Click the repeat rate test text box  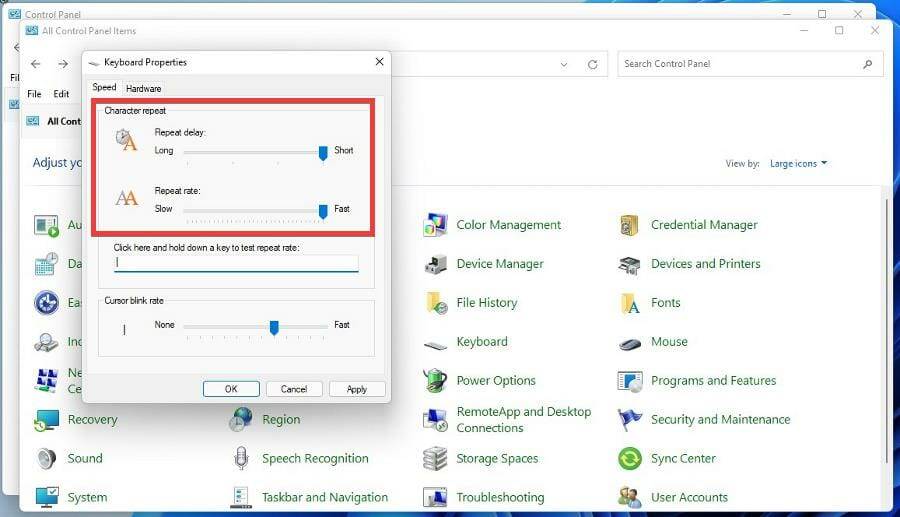236,263
